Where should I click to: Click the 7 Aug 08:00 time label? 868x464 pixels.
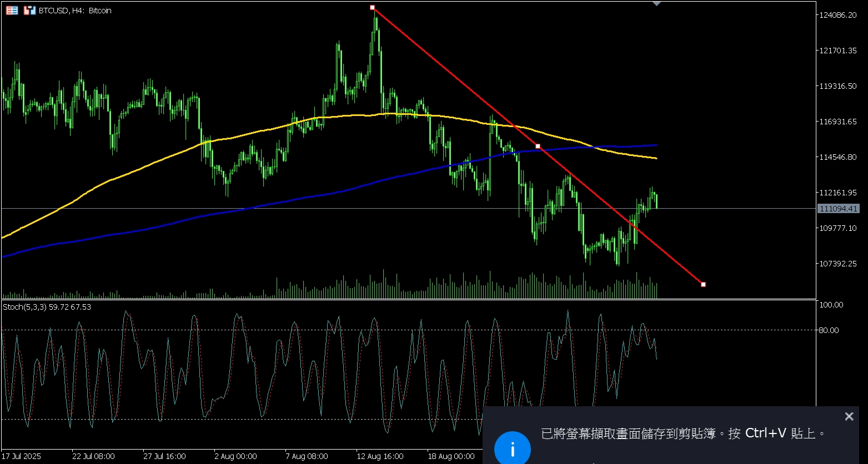[x=307, y=456]
